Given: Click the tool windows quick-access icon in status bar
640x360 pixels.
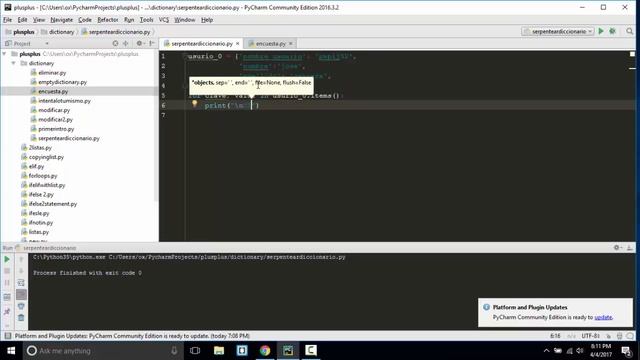Looking at the screenshot, I should [7, 336].
